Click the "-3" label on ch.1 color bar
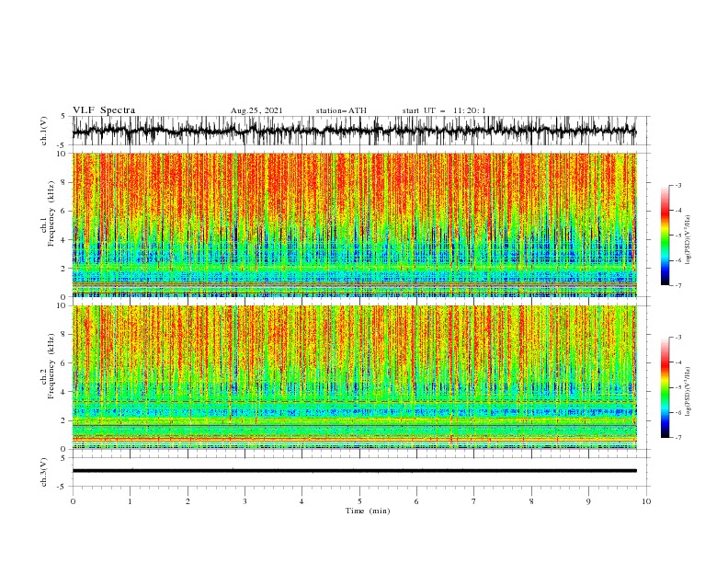This screenshot has height=563, width=728. point(677,185)
